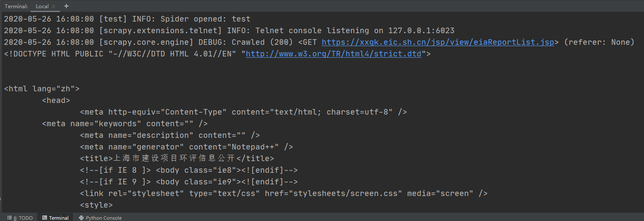The image size is (644, 221).
Task: Click the Chinese title tag line
Action: (177, 159)
